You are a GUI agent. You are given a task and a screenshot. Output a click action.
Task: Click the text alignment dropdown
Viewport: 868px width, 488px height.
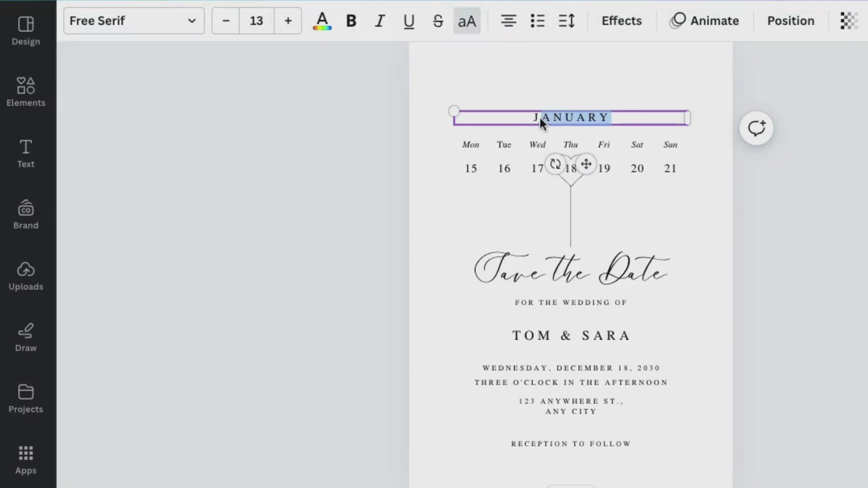coord(508,21)
